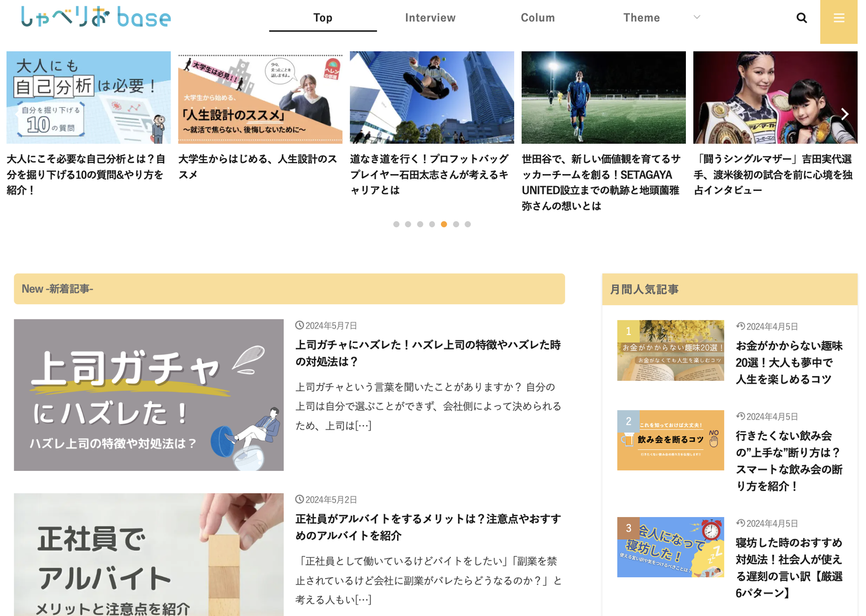Select the Colum tab
The image size is (866, 616).
point(537,18)
